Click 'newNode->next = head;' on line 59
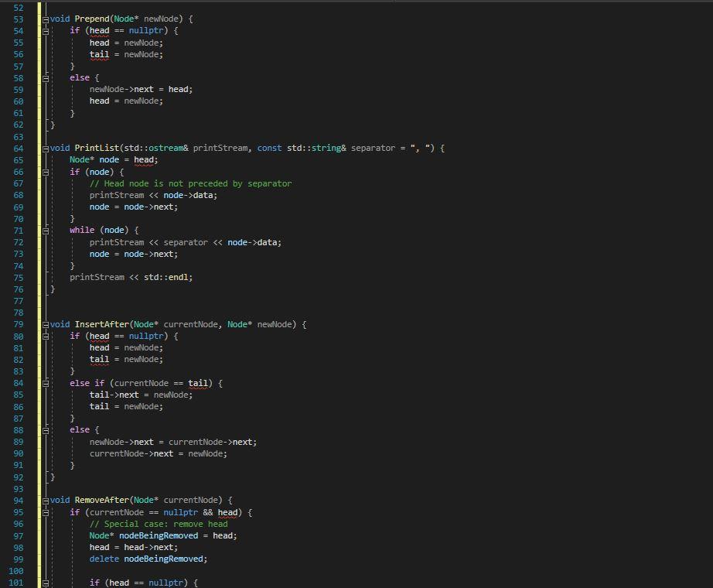The width and height of the screenshot is (713, 588). [x=141, y=89]
